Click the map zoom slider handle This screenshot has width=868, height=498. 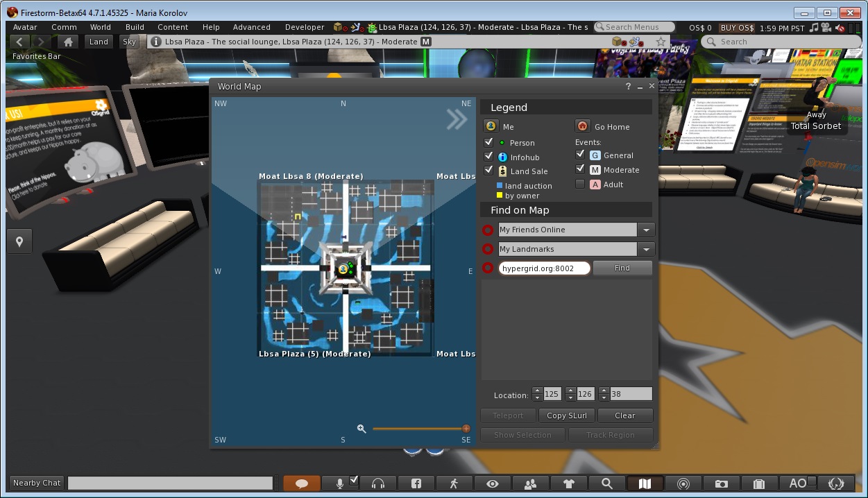(x=466, y=429)
